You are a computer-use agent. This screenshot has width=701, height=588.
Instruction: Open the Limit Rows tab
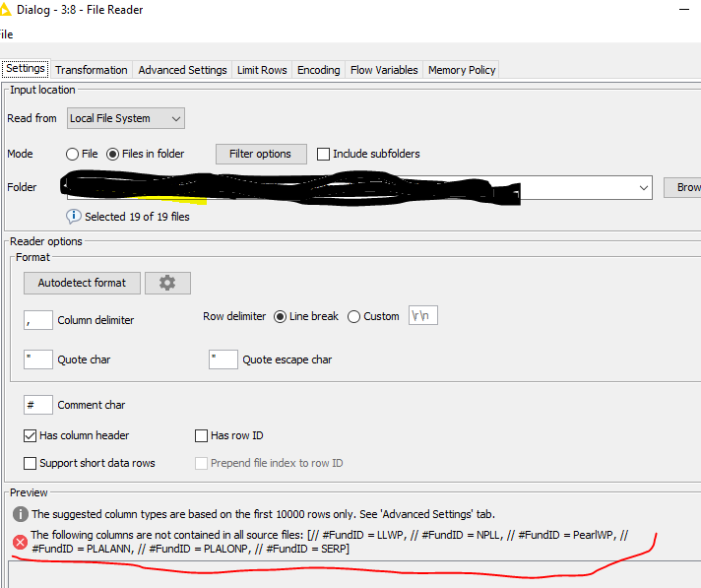(x=262, y=70)
